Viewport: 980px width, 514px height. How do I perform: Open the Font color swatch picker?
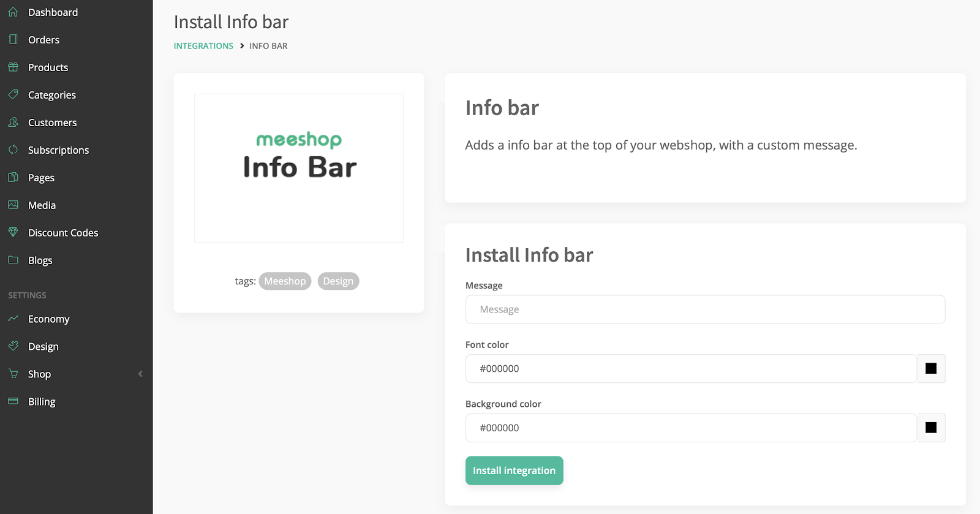(x=931, y=369)
